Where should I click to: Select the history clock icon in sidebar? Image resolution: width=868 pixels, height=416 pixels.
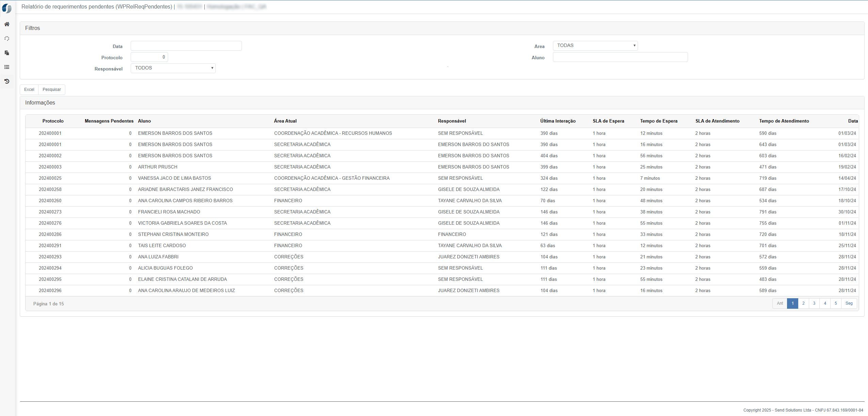click(x=7, y=81)
